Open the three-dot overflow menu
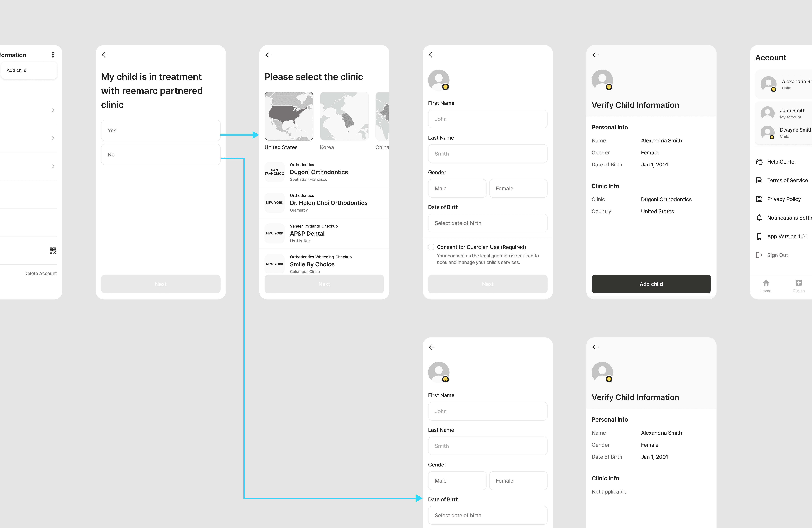Screen dimensions: 812x528 pyautogui.click(x=53, y=55)
